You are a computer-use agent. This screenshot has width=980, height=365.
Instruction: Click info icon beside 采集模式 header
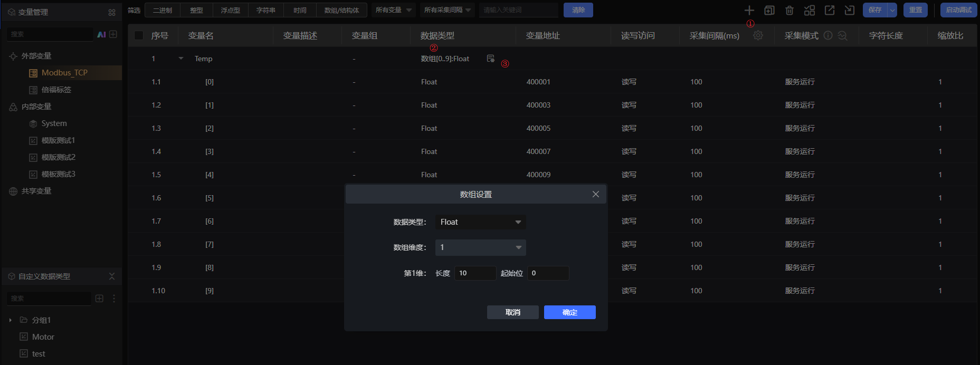(828, 35)
